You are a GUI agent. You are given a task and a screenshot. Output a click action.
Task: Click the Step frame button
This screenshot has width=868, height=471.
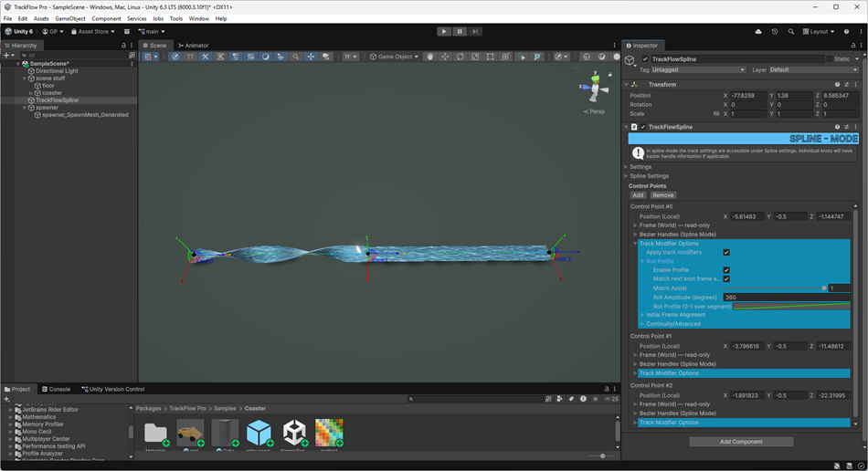click(475, 31)
